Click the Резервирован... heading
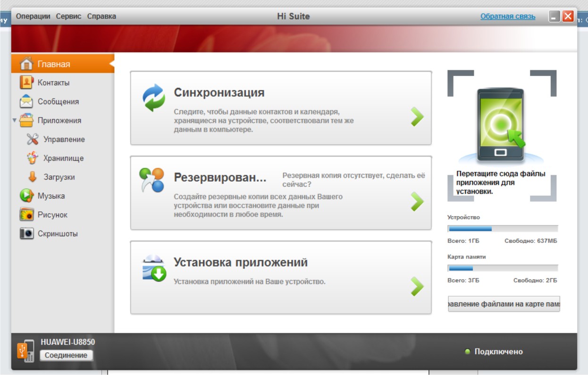Screen dimensions: 588x375 point(220,177)
